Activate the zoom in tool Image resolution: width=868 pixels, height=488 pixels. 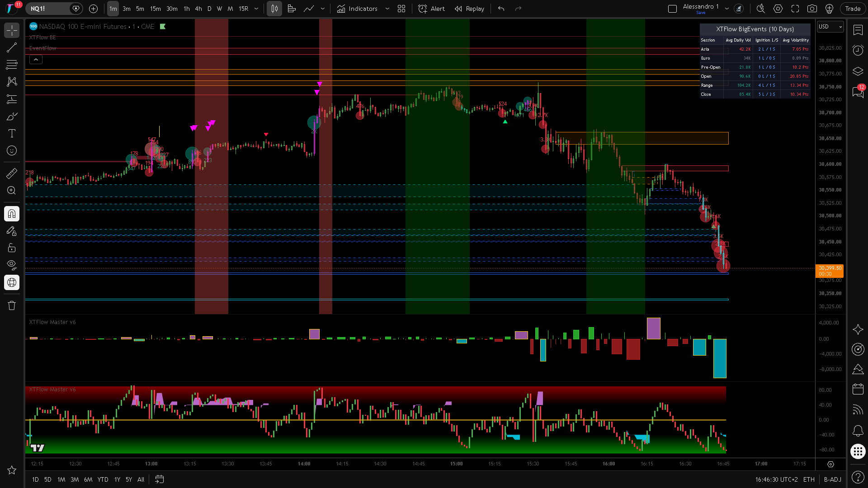12,190
